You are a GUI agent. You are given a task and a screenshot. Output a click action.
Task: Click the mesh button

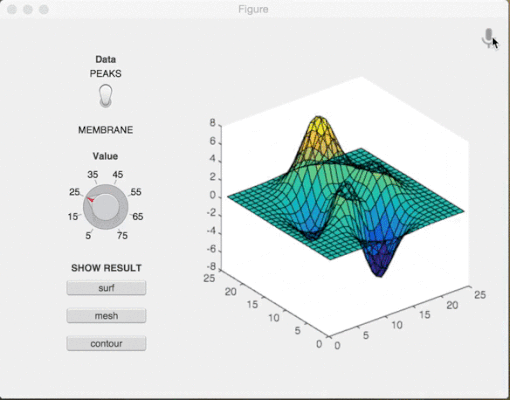pyautogui.click(x=106, y=316)
